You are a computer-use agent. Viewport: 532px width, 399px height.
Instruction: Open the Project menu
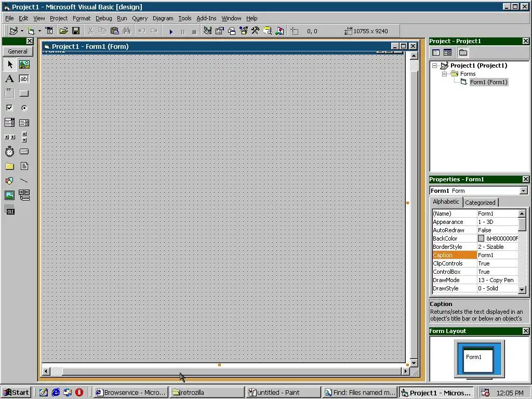pos(59,18)
